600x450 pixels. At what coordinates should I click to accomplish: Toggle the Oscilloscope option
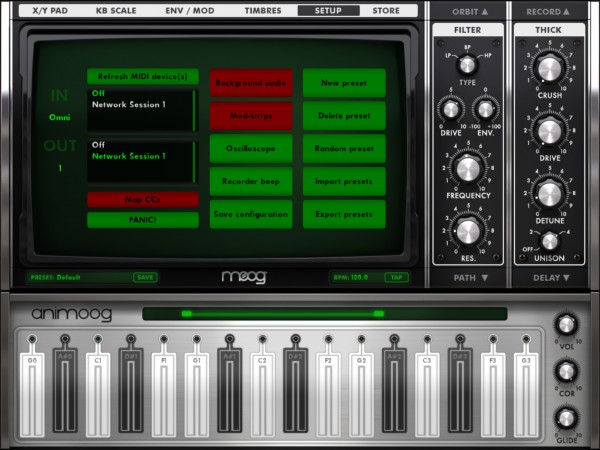tap(251, 148)
